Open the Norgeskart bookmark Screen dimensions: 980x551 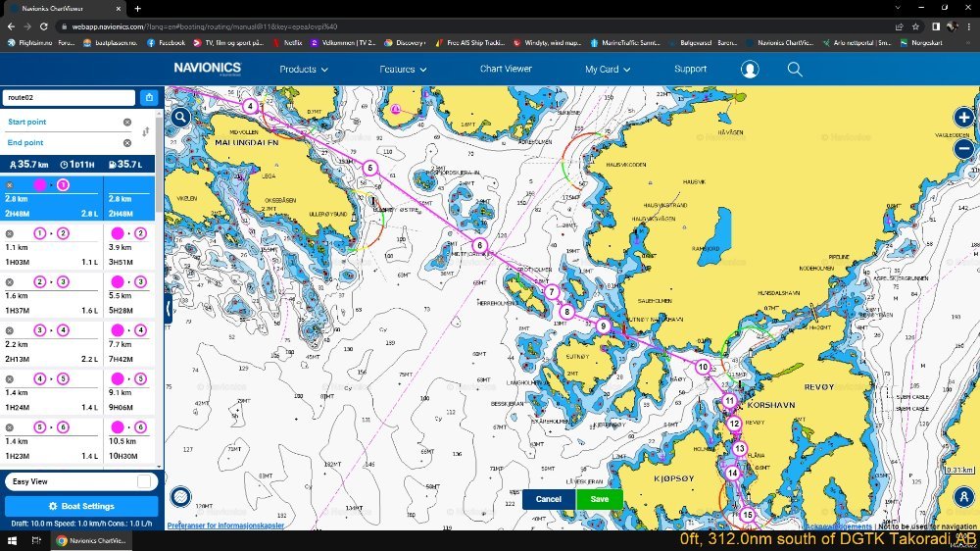pos(922,42)
